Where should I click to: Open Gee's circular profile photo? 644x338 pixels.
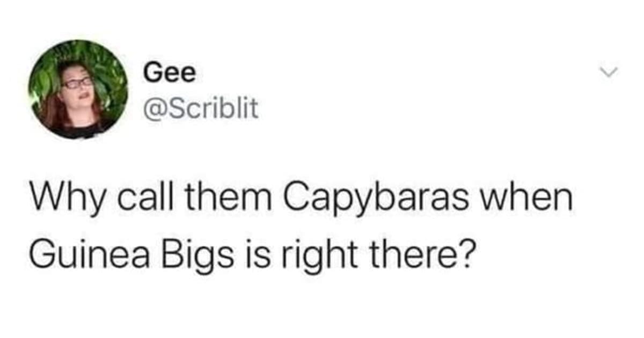(78, 90)
